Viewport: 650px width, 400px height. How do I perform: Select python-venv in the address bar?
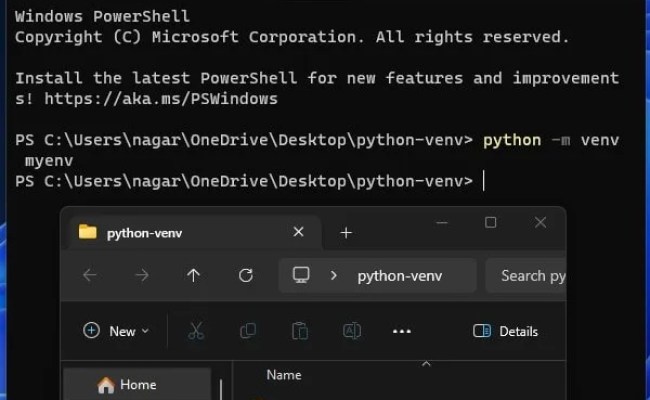click(400, 276)
